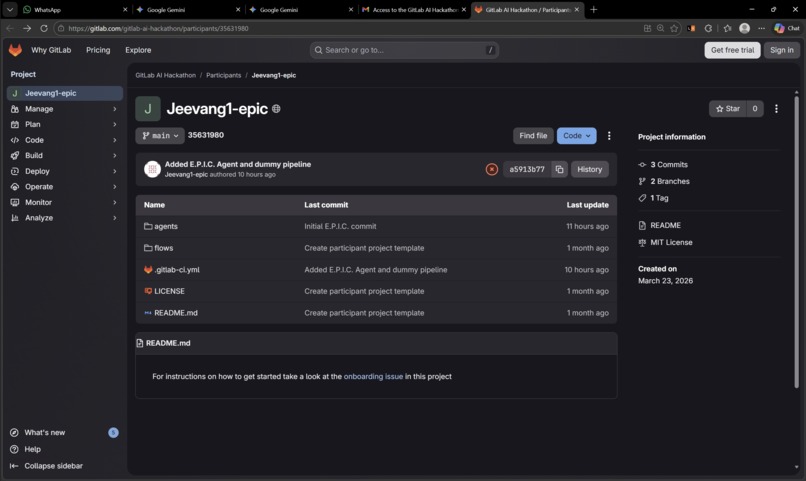Click the Get free trial button
Screen dimensions: 806x481
tap(732, 50)
